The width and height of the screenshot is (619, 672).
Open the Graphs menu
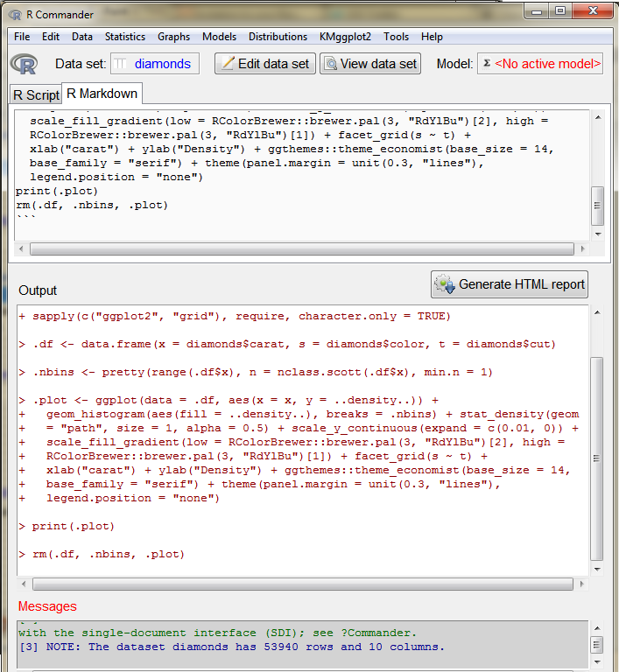(173, 37)
